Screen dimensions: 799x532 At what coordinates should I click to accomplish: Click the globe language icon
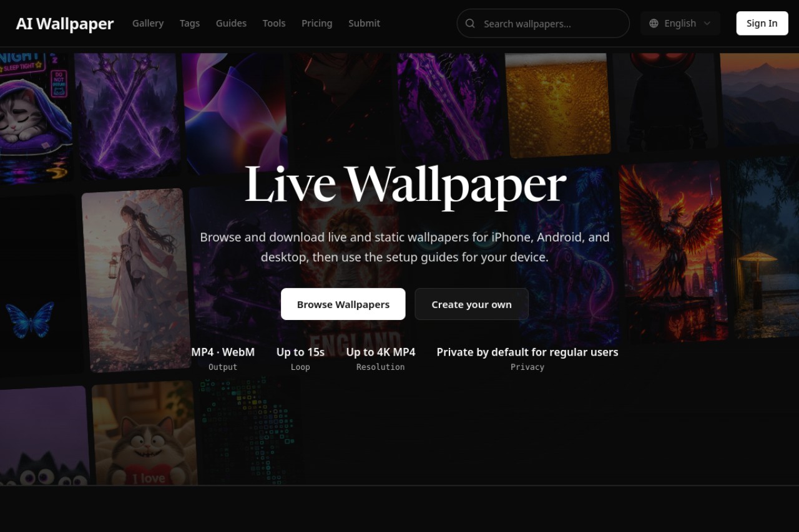pos(654,24)
